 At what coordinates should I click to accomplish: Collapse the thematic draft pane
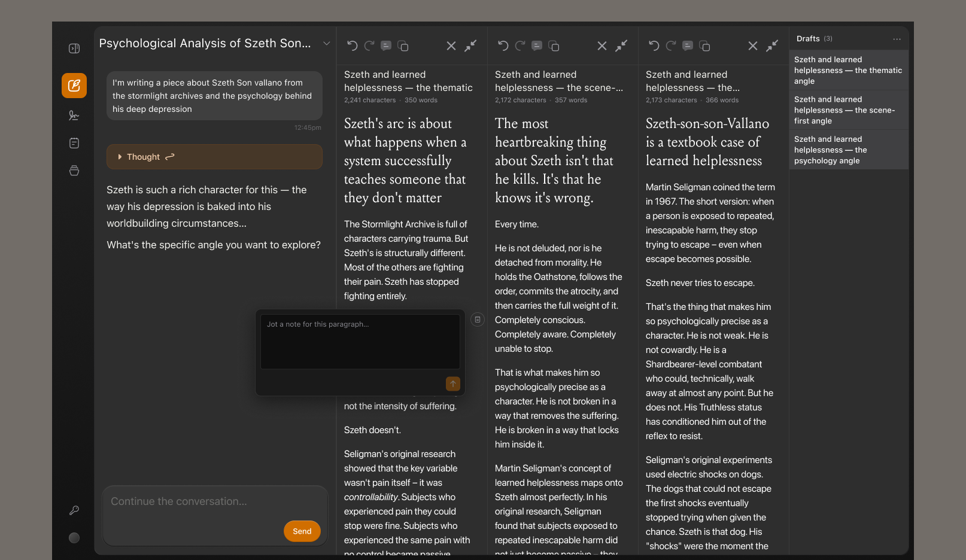(x=471, y=45)
